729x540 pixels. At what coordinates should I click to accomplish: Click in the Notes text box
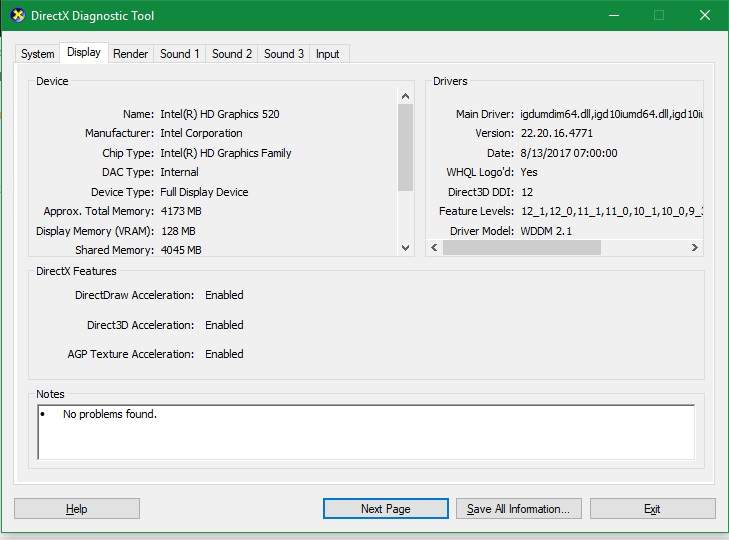coord(366,432)
